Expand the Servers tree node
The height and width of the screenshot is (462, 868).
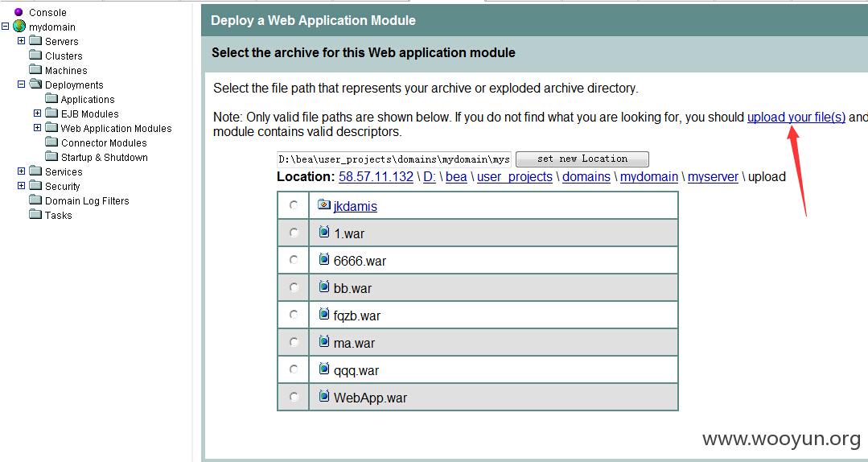pos(21,40)
